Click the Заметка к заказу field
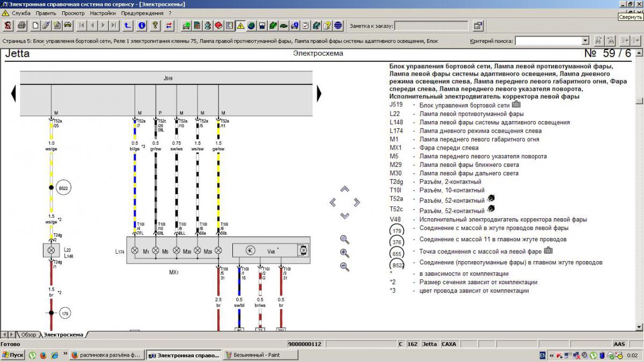644x362 pixels. coord(431,25)
